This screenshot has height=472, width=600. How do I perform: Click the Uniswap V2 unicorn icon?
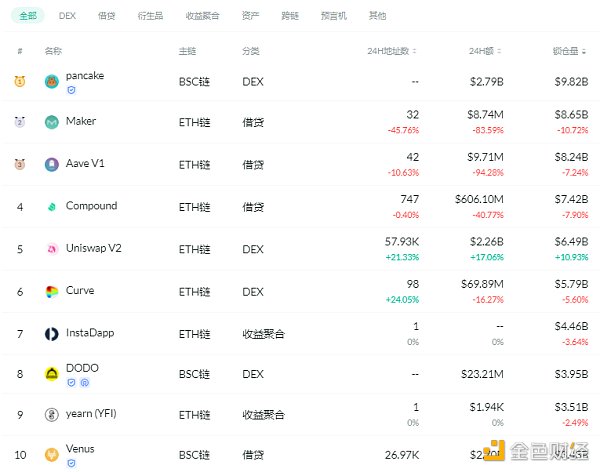[x=52, y=249]
